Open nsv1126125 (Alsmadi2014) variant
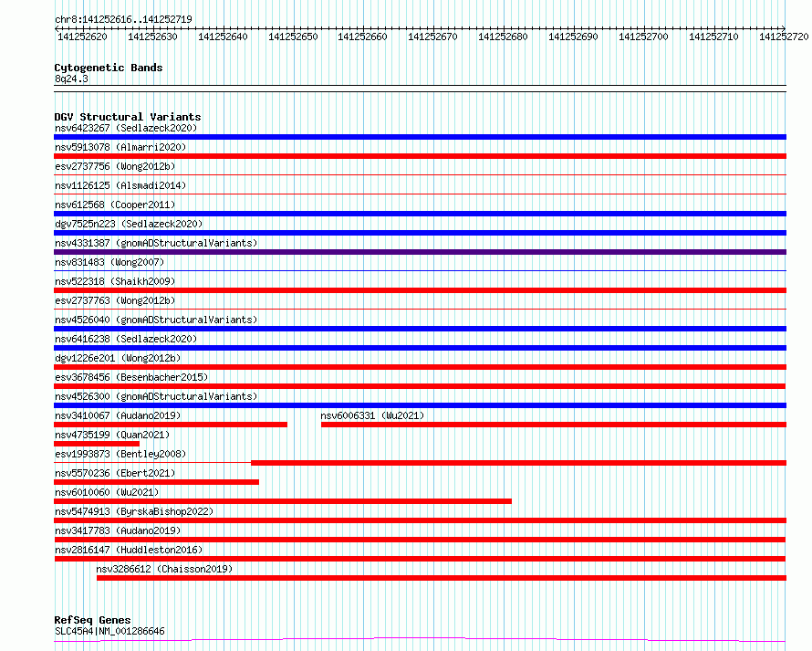Image resolution: width=812 pixels, height=651 pixels. click(120, 185)
